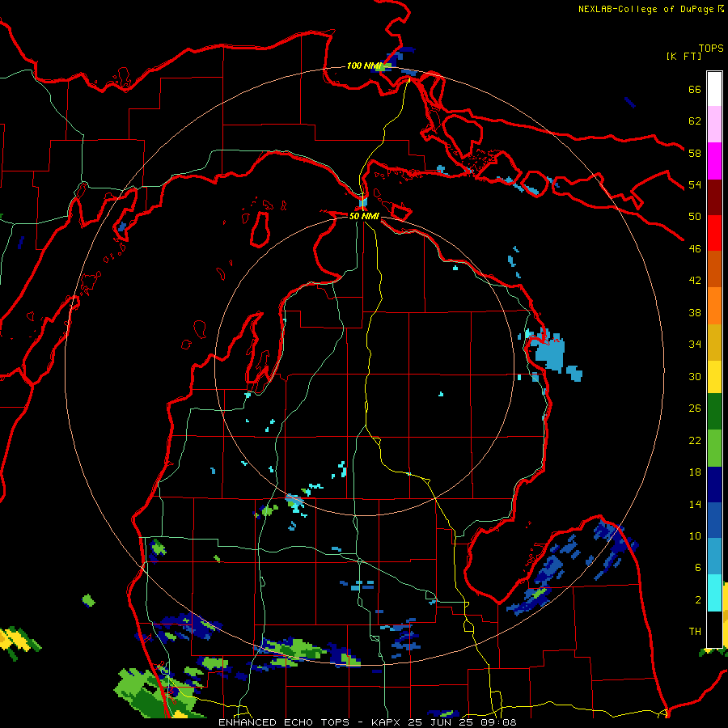Click the TH legend label
The width and height of the screenshot is (728, 728).
(x=695, y=632)
